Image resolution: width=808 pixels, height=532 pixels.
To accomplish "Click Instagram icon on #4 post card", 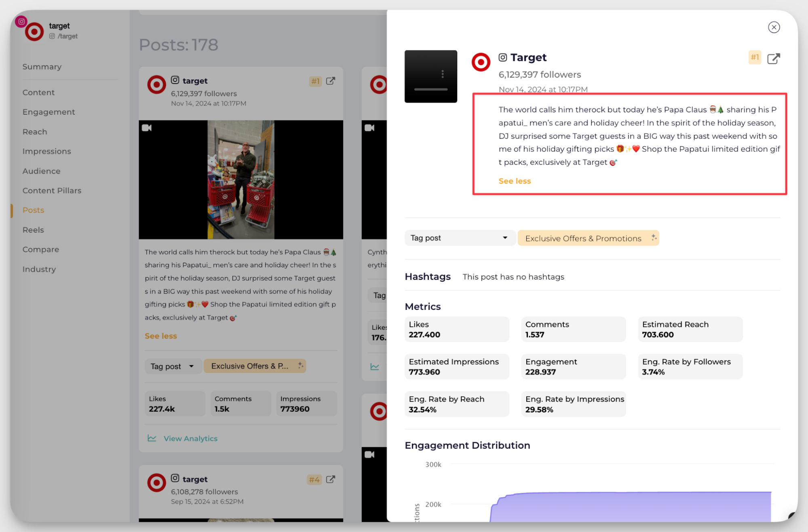I will coord(175,478).
